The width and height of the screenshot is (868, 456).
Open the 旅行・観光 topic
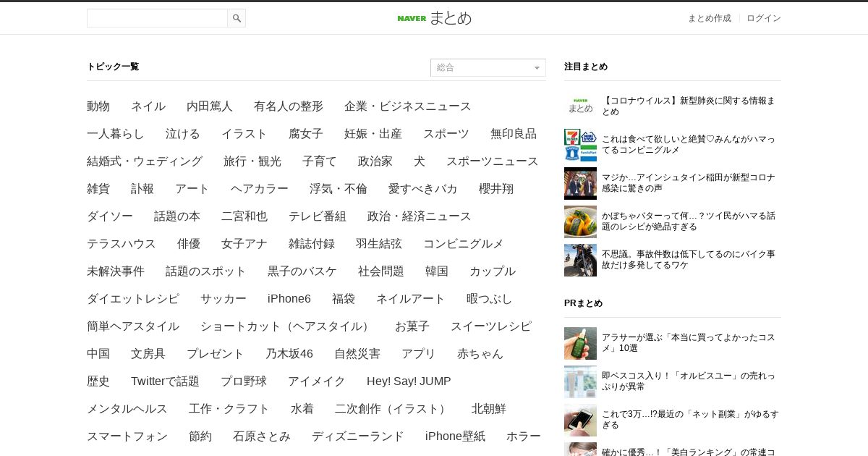252,161
